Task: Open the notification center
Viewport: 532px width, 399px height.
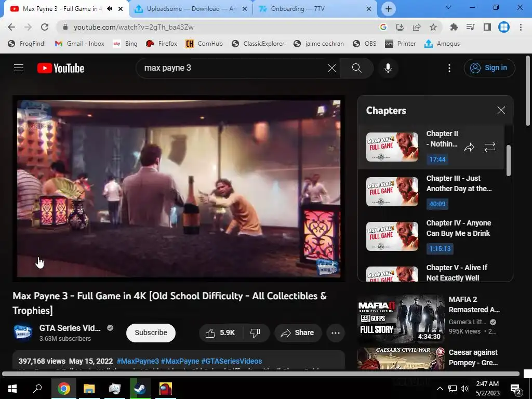Action: click(516, 389)
